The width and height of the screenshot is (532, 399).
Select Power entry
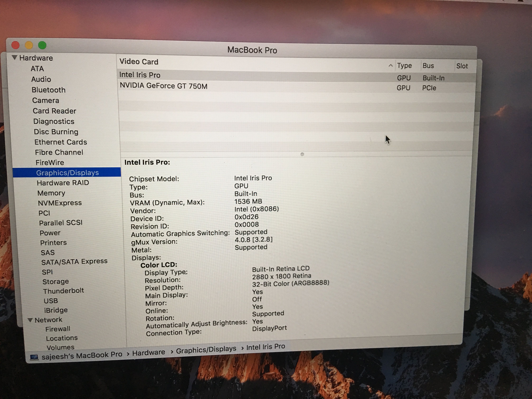click(50, 233)
